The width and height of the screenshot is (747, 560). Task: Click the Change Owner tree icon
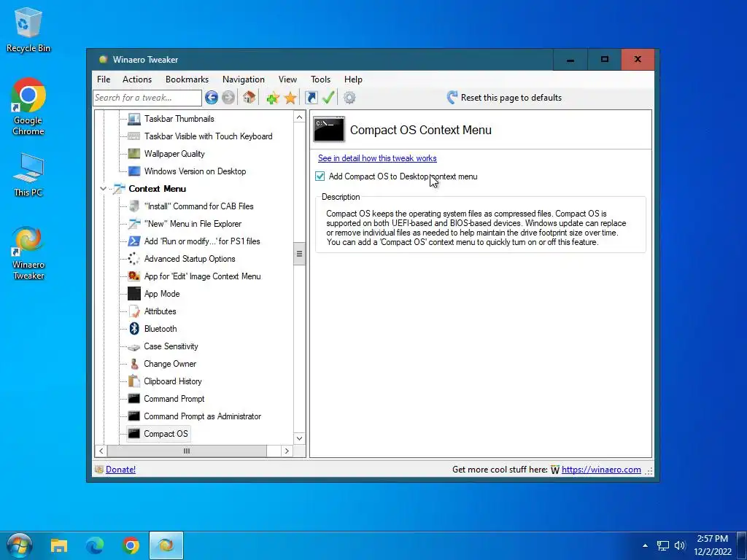pyautogui.click(x=134, y=364)
